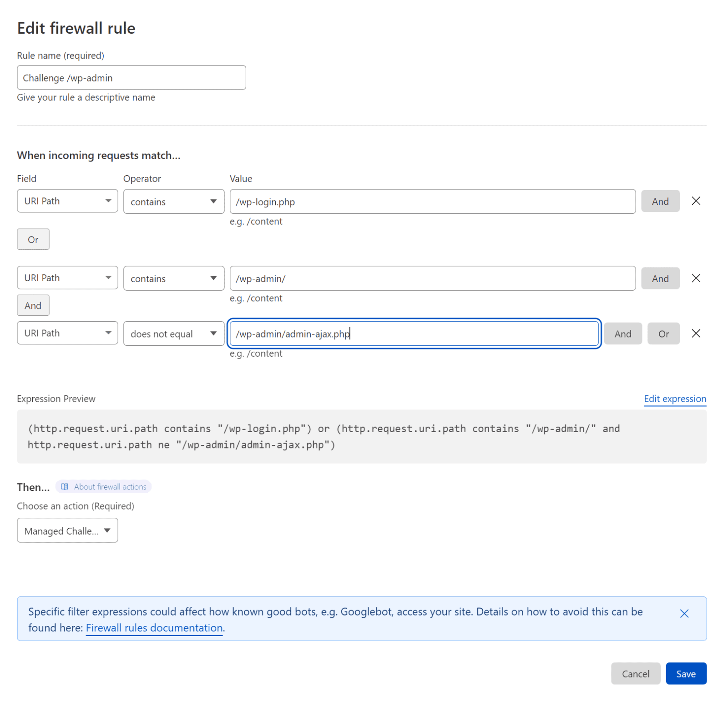Remove the admin-ajax.php condition row
The image size is (728, 702).
coord(696,333)
